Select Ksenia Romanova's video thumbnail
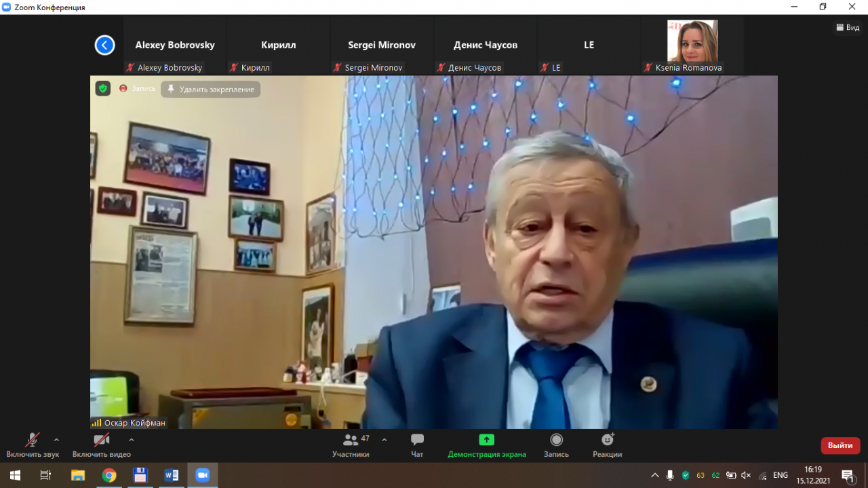868x488 pixels. tap(692, 42)
